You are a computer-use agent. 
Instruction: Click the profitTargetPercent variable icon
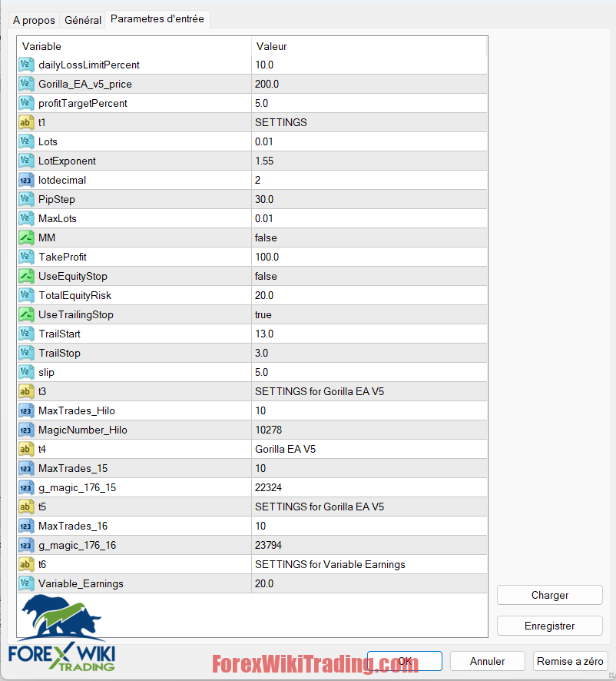coord(26,103)
